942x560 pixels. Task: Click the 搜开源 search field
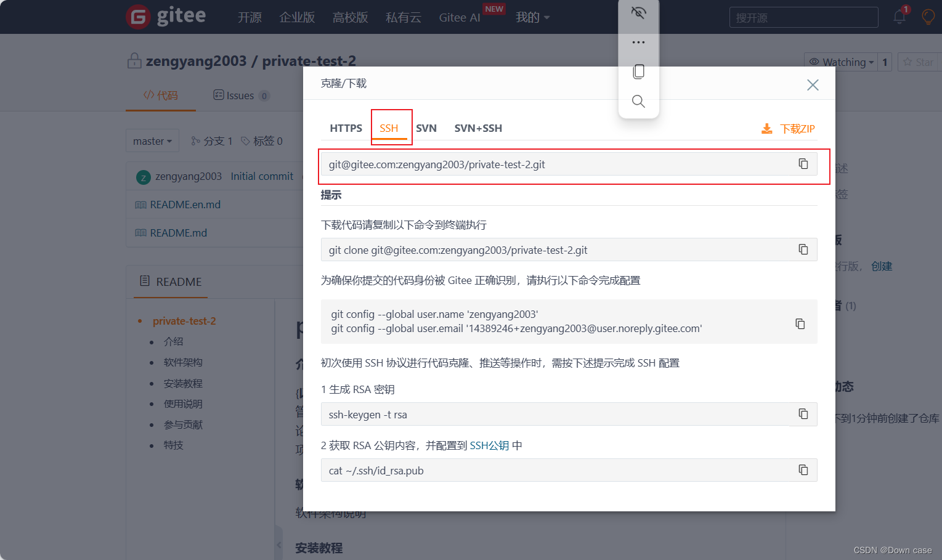(803, 17)
